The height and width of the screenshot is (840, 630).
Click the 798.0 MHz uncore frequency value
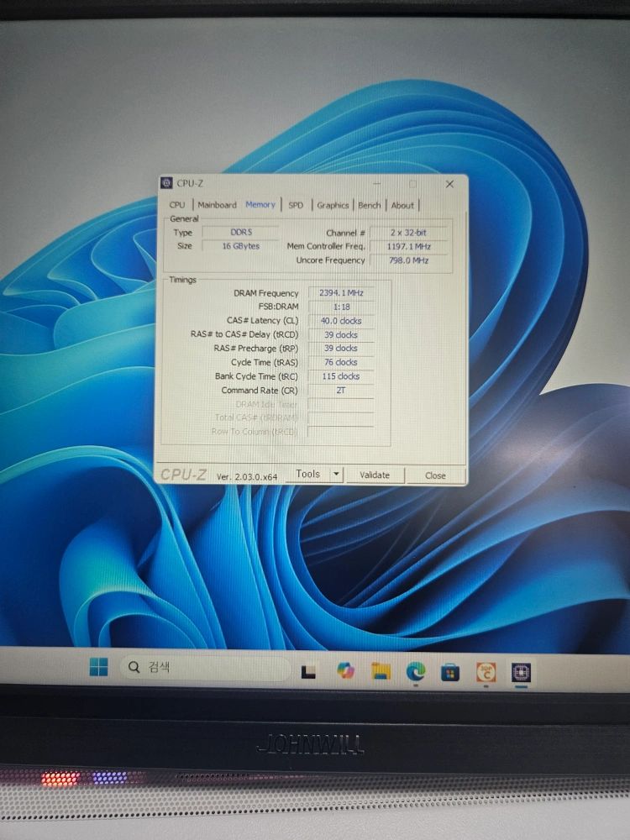(x=408, y=260)
